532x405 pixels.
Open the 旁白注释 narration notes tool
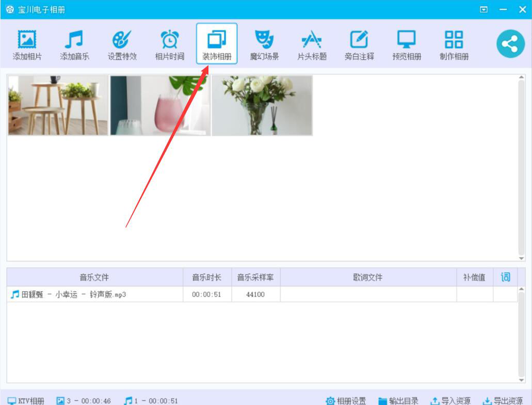[x=359, y=45]
